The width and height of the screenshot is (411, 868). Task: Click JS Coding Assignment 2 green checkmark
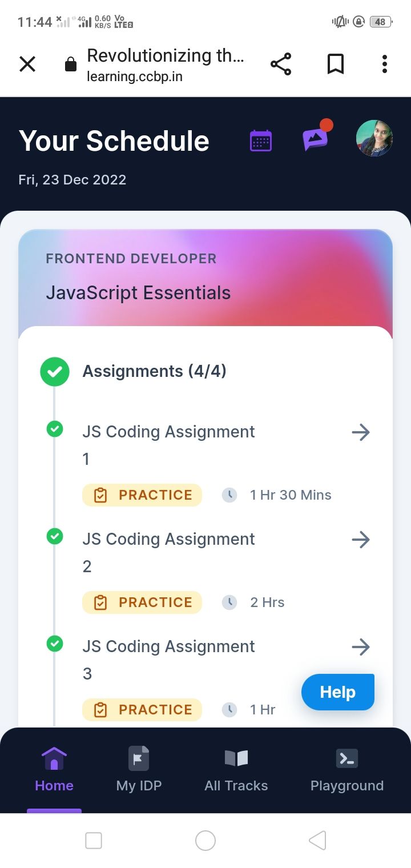click(55, 536)
